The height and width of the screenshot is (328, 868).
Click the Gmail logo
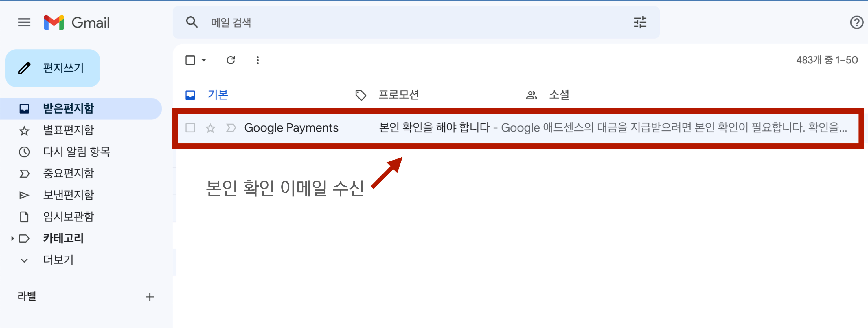point(77,23)
